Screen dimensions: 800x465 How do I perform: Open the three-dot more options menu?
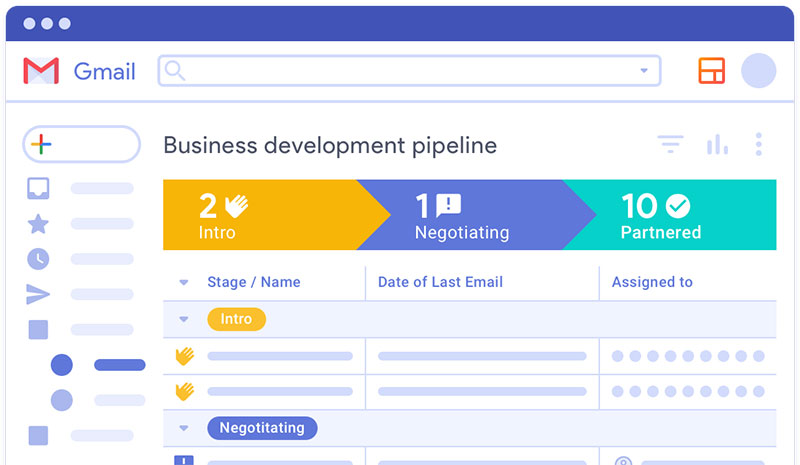pyautogui.click(x=759, y=144)
